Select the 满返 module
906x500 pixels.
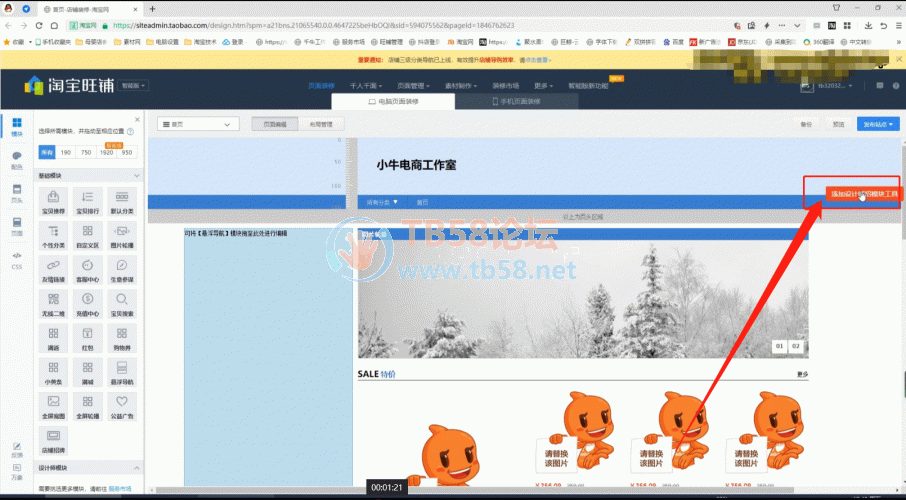[53, 338]
